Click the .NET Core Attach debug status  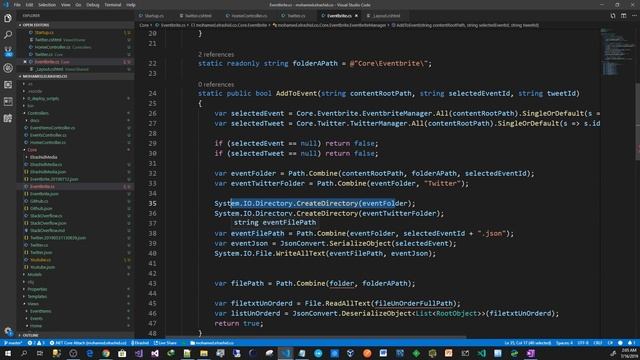pos(88,343)
